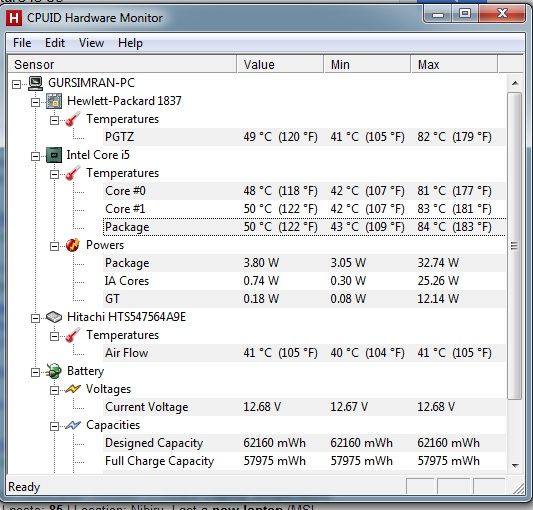The image size is (533, 510).
Task: Click the Intel Core i5 label
Action: 98,155
